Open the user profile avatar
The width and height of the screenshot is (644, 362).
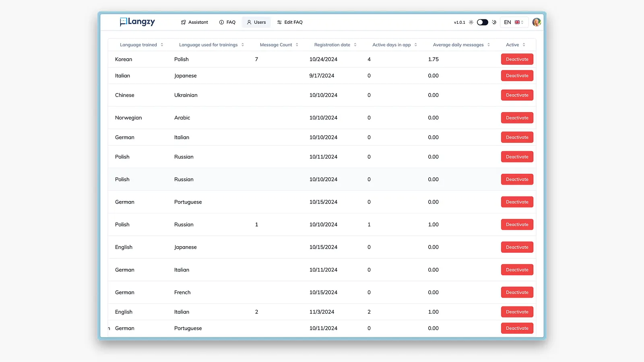pyautogui.click(x=536, y=22)
